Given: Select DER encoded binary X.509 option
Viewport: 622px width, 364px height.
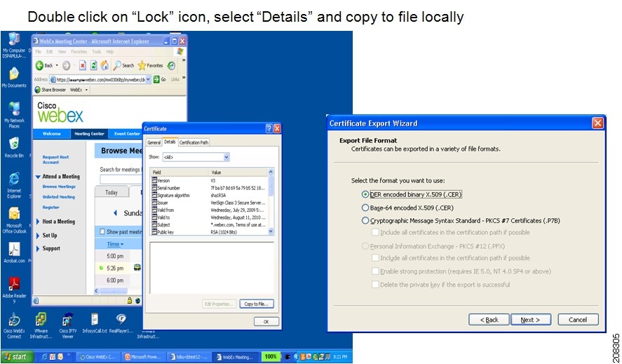Looking at the screenshot, I should (x=365, y=194).
